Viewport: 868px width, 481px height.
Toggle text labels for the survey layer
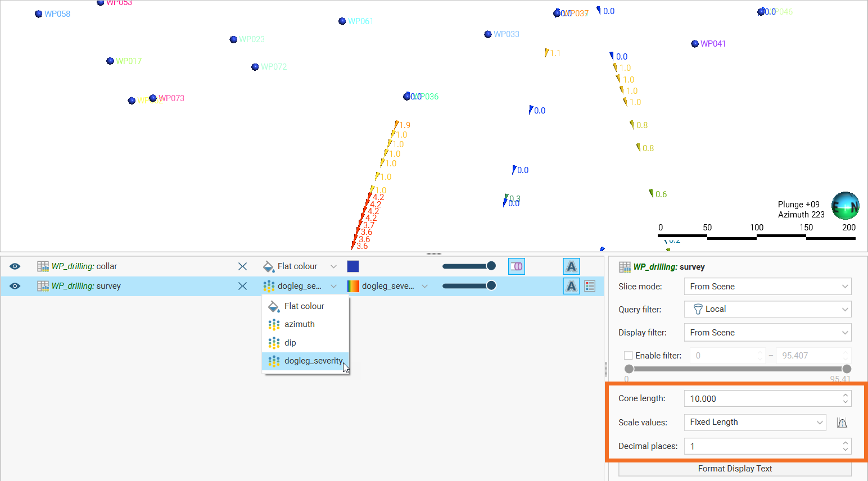click(571, 286)
